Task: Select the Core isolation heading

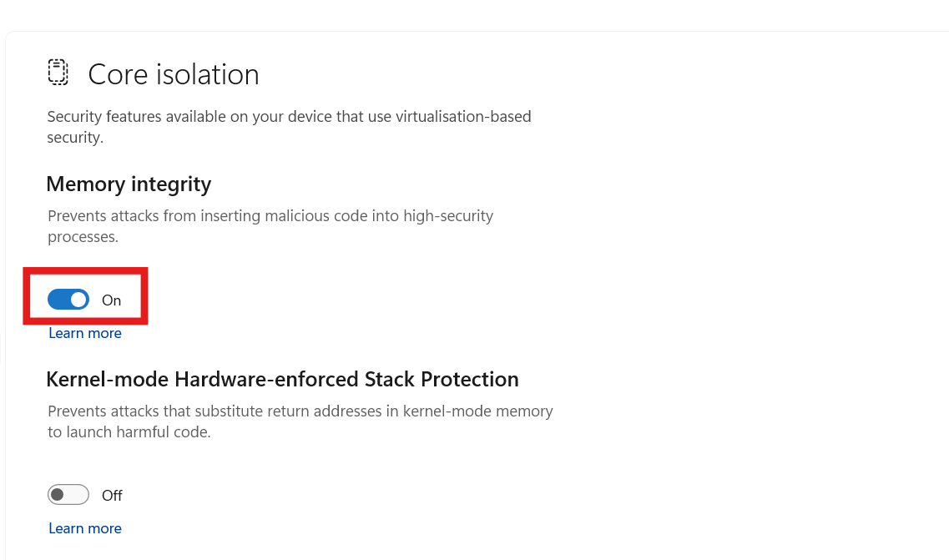Action: tap(173, 73)
